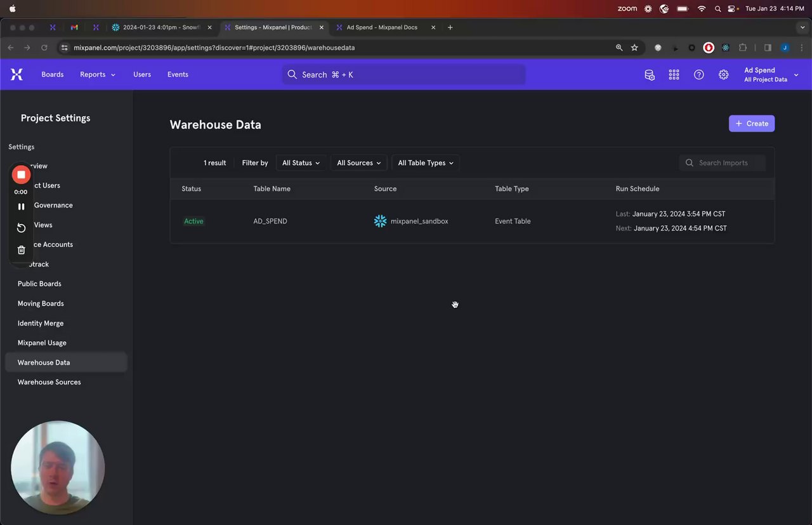
Task: Click the Active status badge
Action: [x=193, y=221]
